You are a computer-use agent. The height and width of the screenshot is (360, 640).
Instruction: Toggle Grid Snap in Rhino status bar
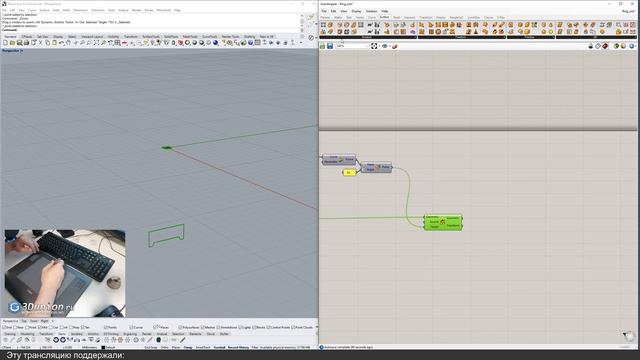(151, 347)
